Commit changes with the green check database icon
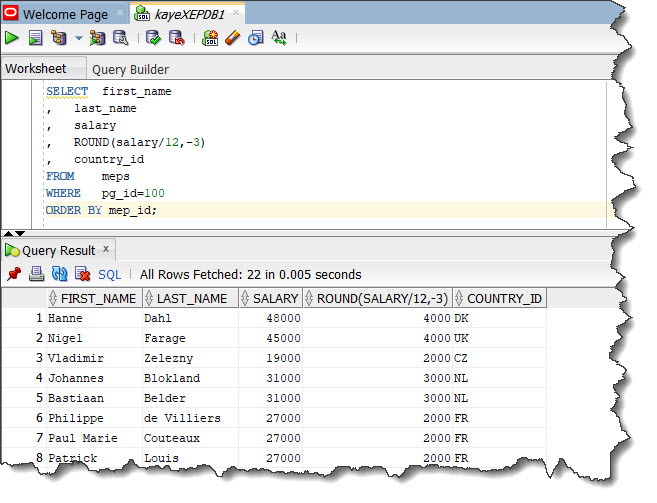The height and width of the screenshot is (503, 657). (153, 38)
